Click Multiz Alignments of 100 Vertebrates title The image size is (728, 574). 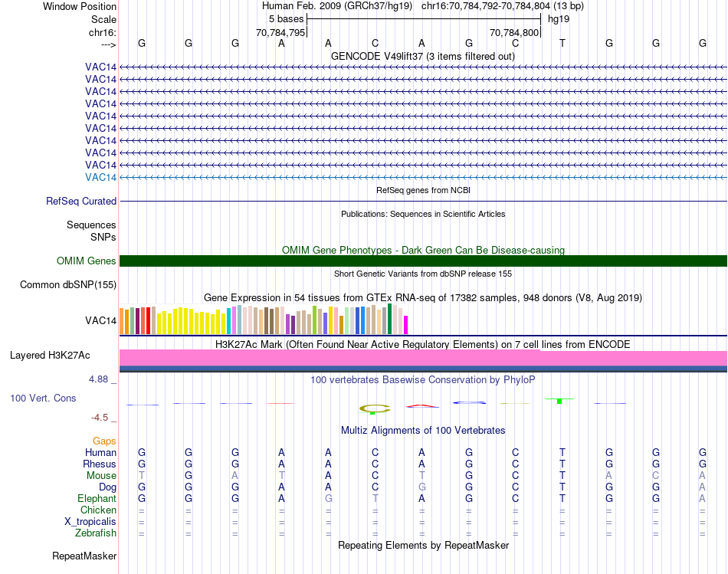[x=423, y=431]
